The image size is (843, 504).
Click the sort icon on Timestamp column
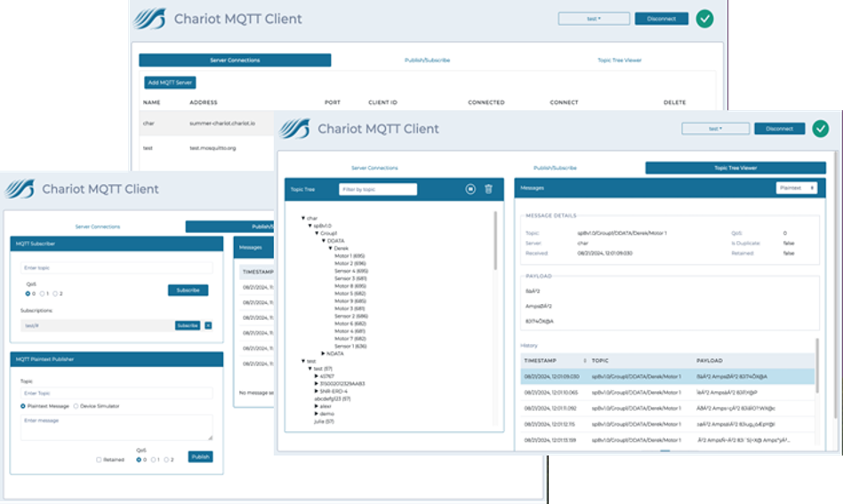pyautogui.click(x=584, y=361)
